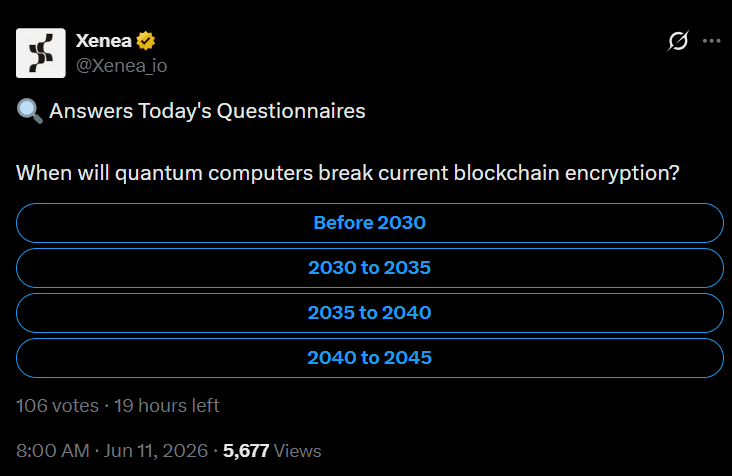Pick the 2040 to 2045 poll option

370,358
